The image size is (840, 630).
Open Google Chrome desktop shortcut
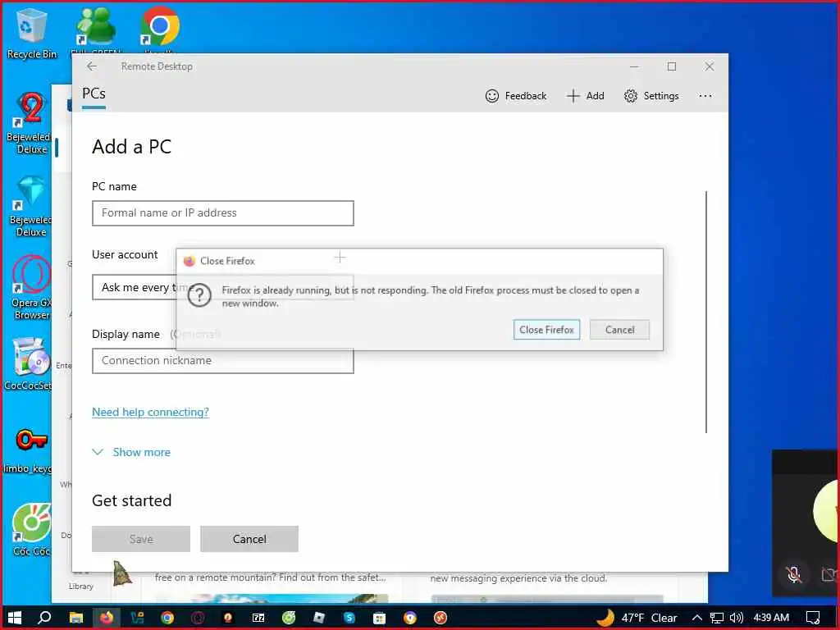pyautogui.click(x=160, y=27)
